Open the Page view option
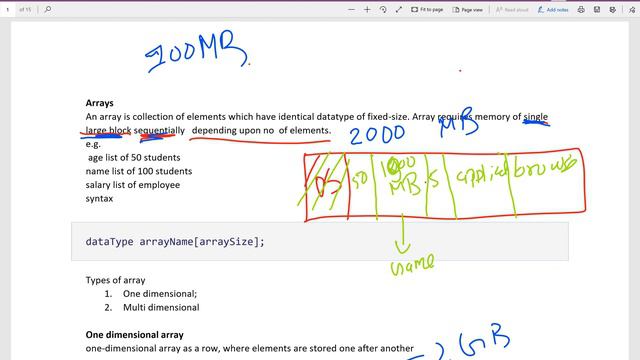 pyautogui.click(x=467, y=9)
